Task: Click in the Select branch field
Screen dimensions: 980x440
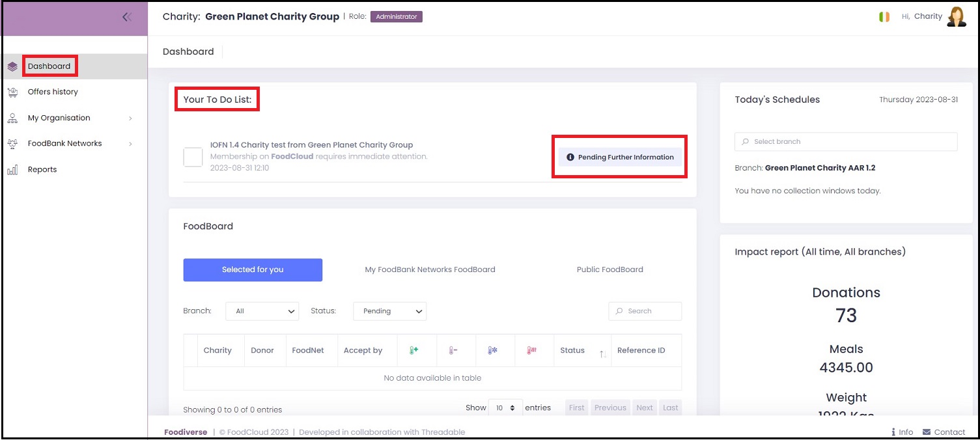Action: click(846, 142)
